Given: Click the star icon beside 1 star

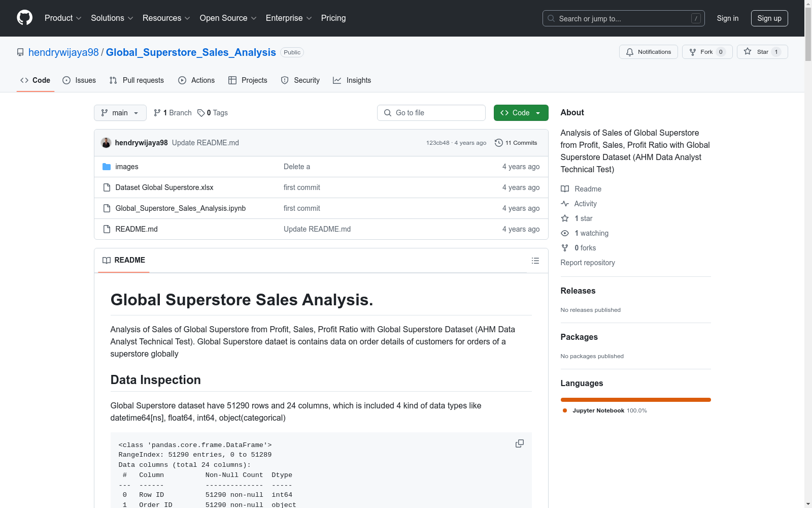Looking at the screenshot, I should [x=565, y=218].
